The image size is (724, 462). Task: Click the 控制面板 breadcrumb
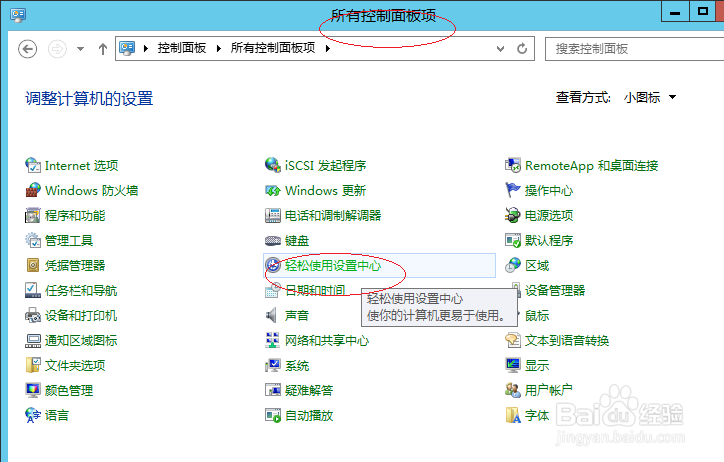point(182,48)
